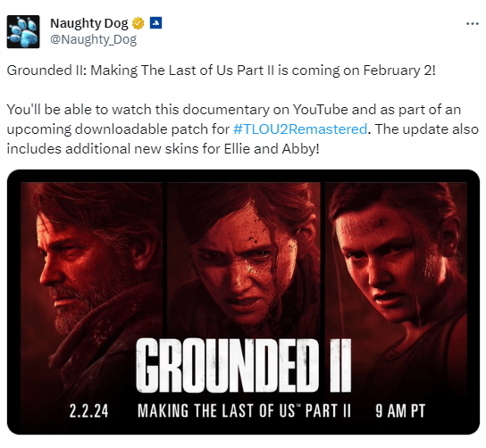Open the Naughty Dog display name profile link
The width and height of the screenshot is (486, 448).
89,23
